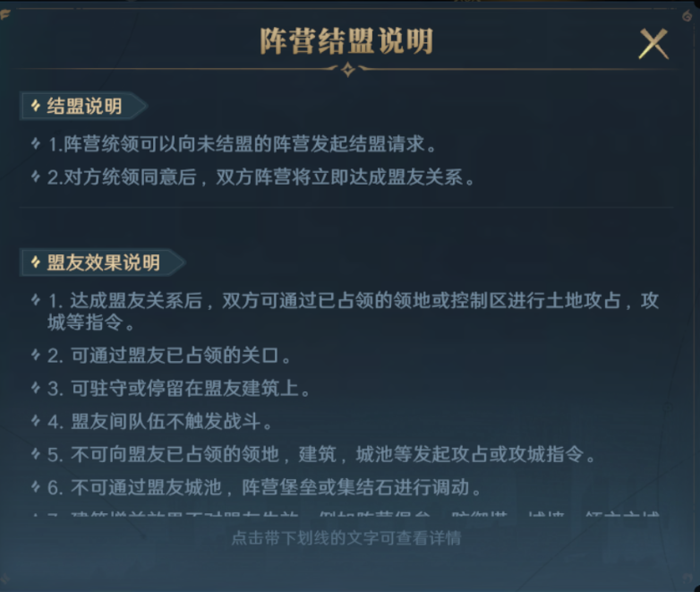The height and width of the screenshot is (592, 700).
Task: Select the 结盟说明 section header
Action: click(84, 107)
